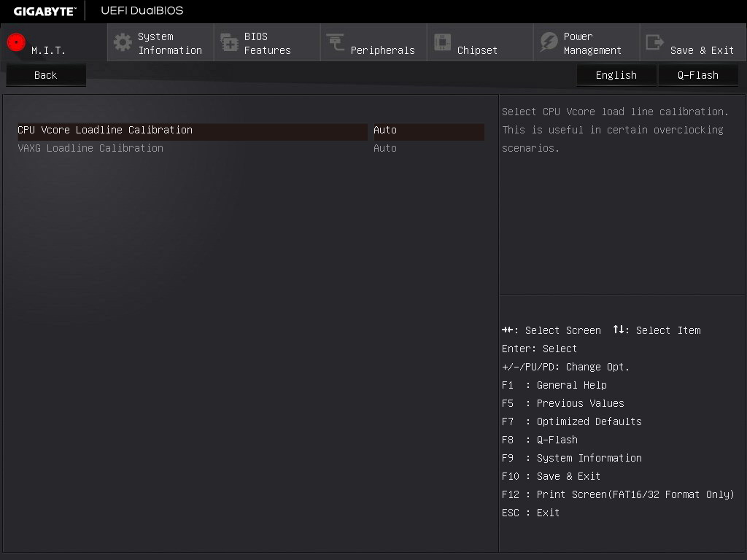Click the F7 Optimized Defaults hint

tap(571, 421)
